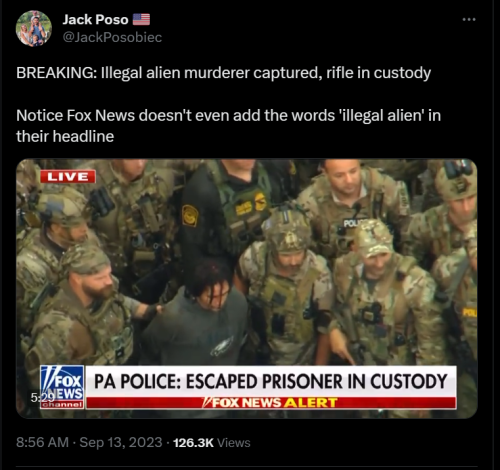Image resolution: width=500 pixels, height=470 pixels.
Task: Click the Eagles logo on the prisoner's shirt
Action: (223, 349)
